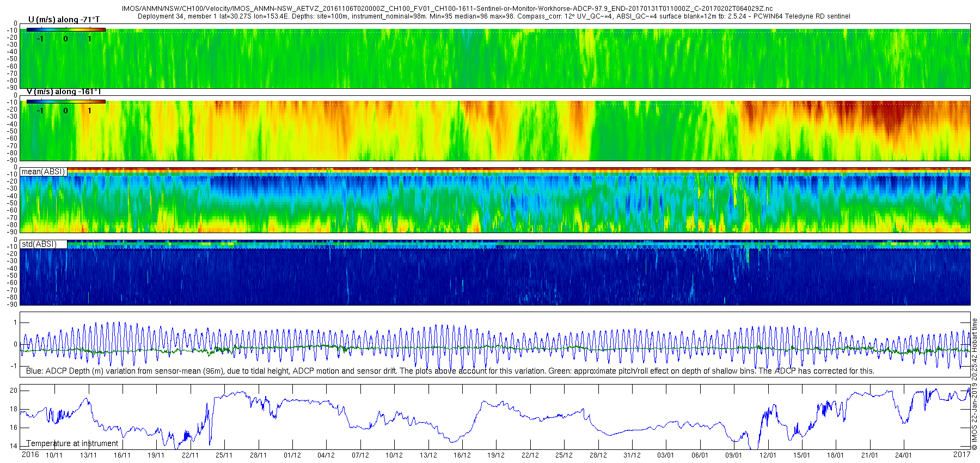Click the U velocity panel colorbar
980x463 pixels.
66,29
